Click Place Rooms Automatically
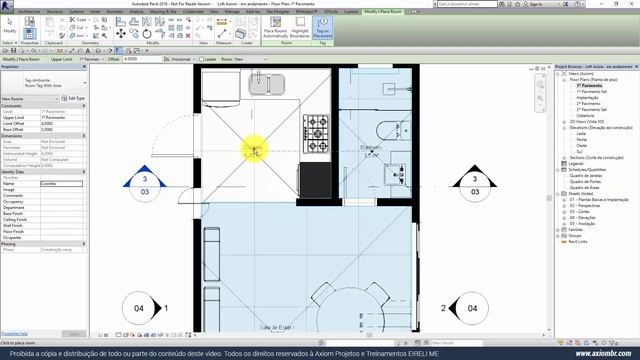The image size is (640, 360). (x=276, y=27)
